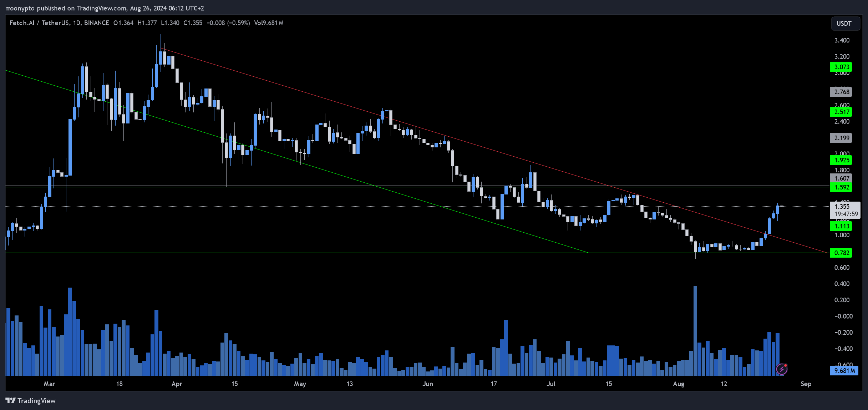Click the countdown timer 19:47:59
The height and width of the screenshot is (410, 868).
click(846, 214)
